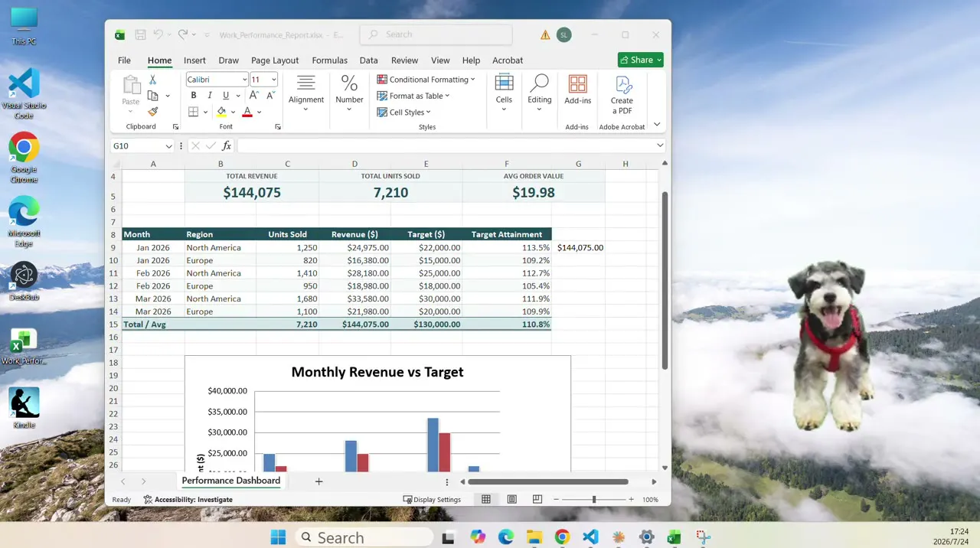Open the Insert ribbon tab
980x548 pixels.
point(194,60)
